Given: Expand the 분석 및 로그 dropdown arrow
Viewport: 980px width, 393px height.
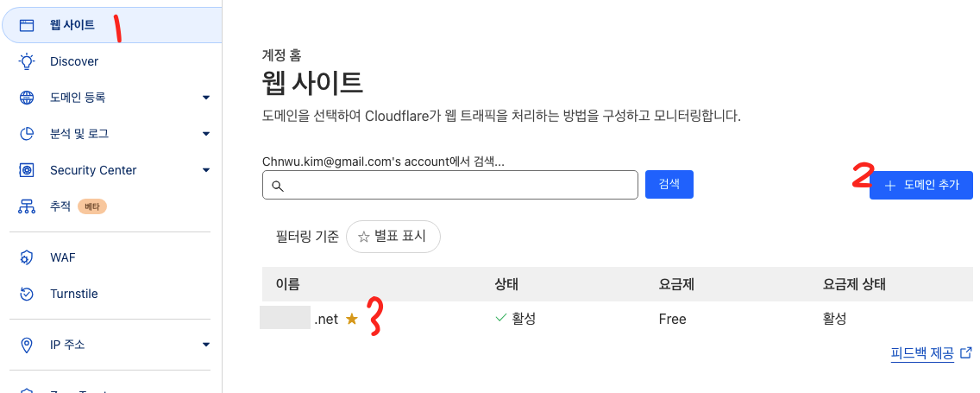Looking at the screenshot, I should pos(206,134).
